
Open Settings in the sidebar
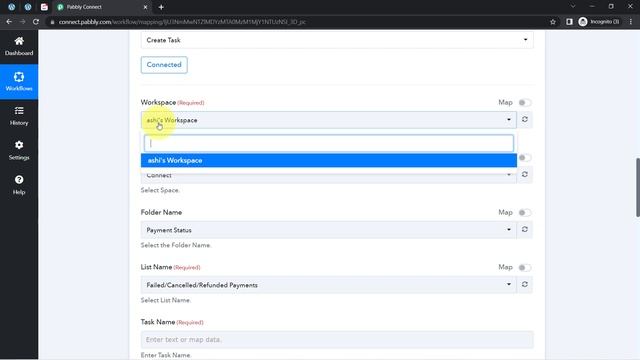[x=19, y=150]
